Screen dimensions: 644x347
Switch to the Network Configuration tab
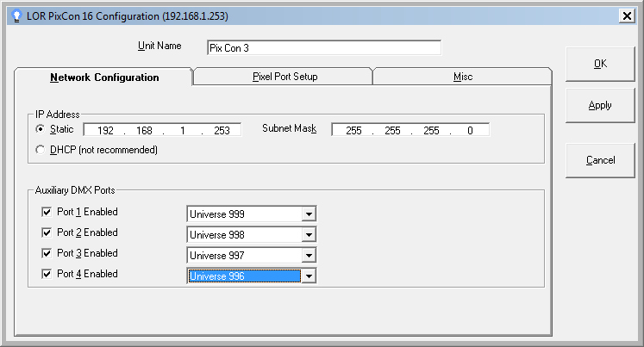104,77
